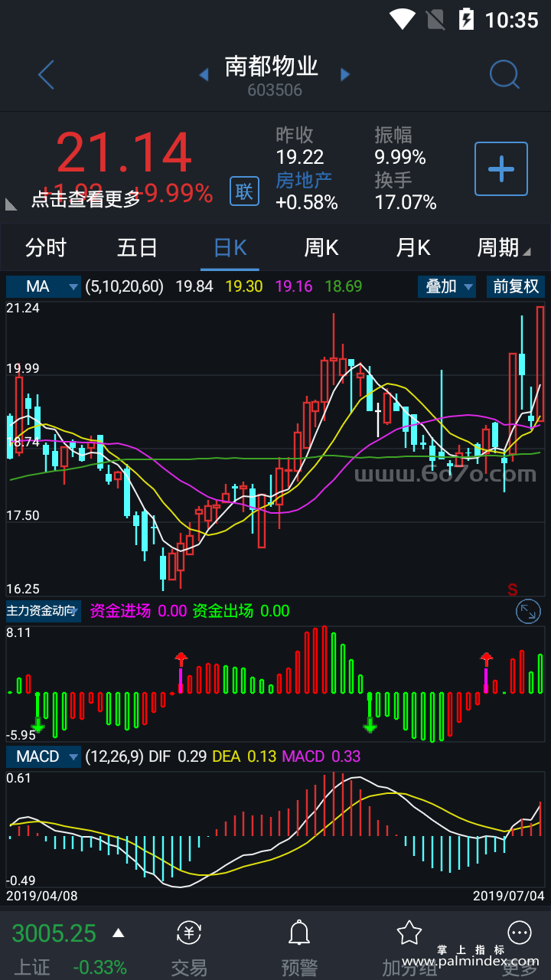The image size is (551, 980).
Task: Tap current price 21.14
Action: click(124, 153)
